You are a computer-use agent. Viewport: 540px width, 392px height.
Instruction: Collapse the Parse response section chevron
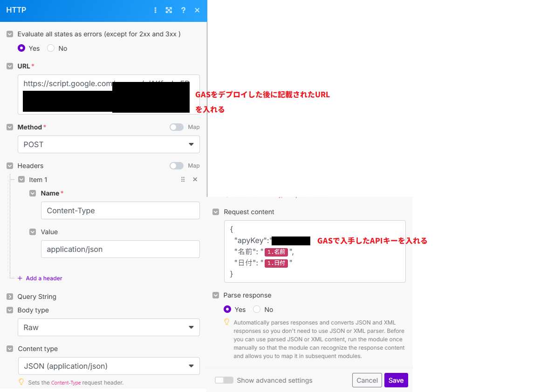tap(216, 295)
